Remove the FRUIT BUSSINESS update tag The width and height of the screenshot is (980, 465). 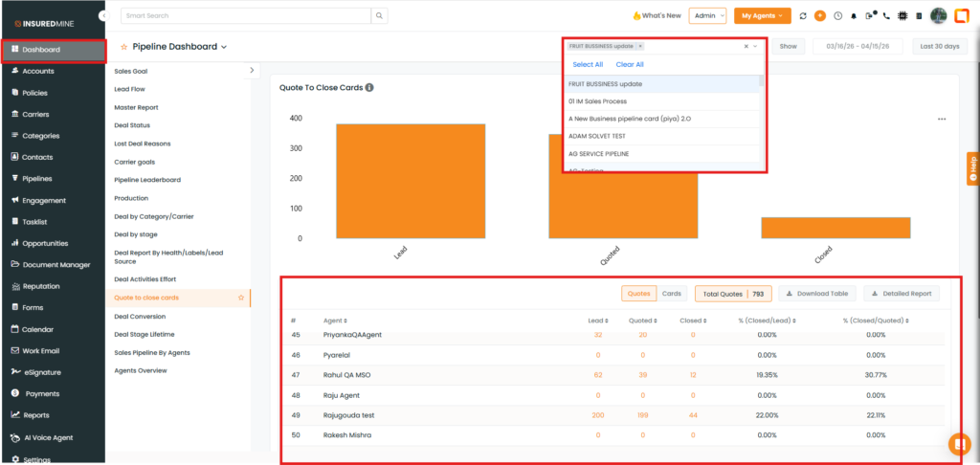(640, 46)
